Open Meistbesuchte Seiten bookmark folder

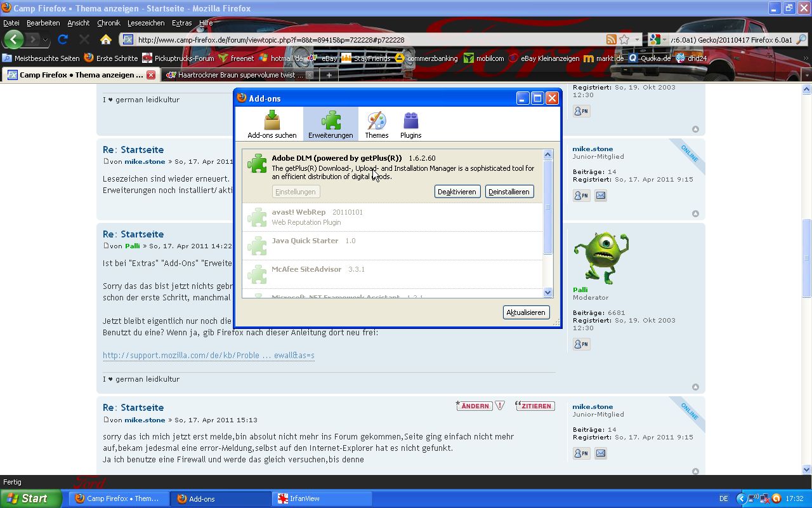coord(41,58)
